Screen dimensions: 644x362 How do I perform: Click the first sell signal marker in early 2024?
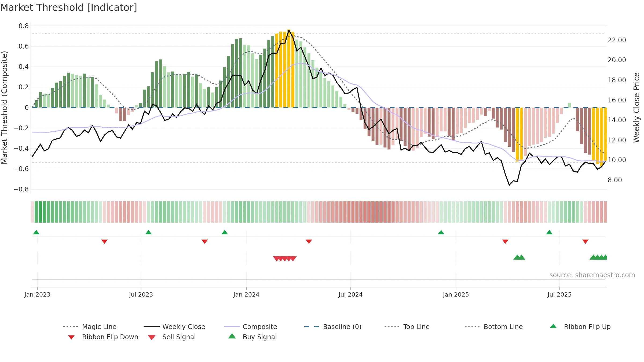tap(277, 258)
